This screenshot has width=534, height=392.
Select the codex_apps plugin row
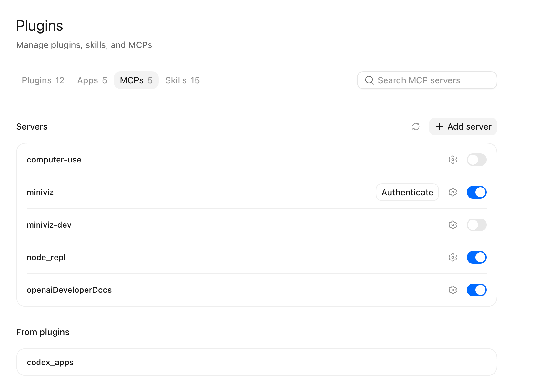coord(256,362)
